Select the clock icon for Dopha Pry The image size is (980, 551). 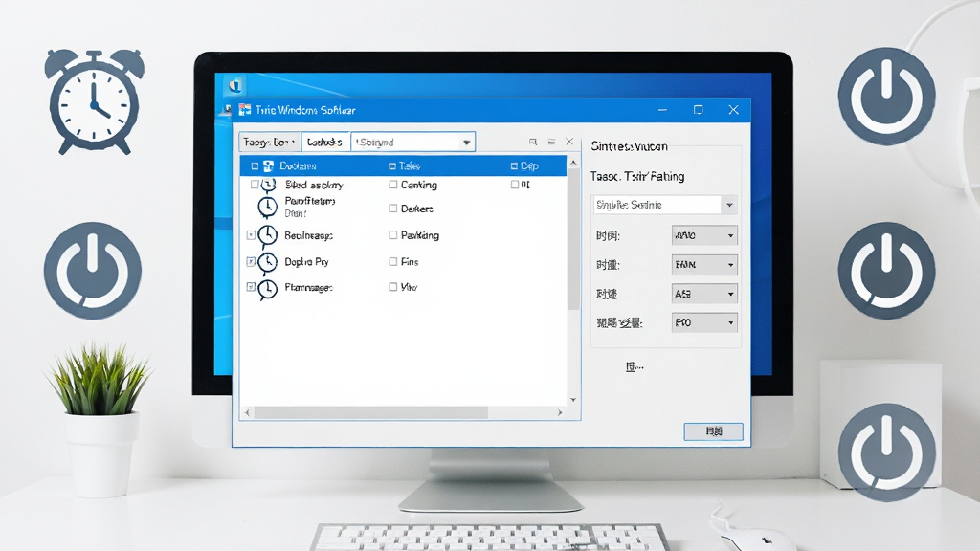point(268,262)
